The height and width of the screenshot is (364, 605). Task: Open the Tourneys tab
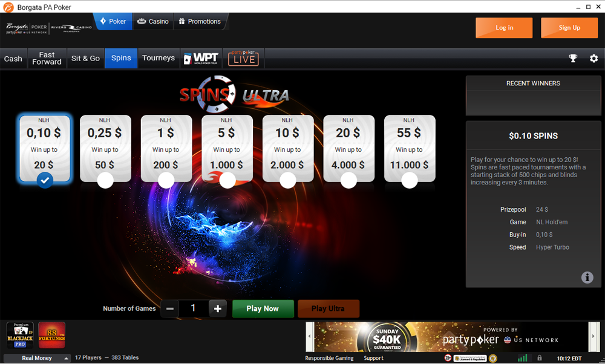159,58
